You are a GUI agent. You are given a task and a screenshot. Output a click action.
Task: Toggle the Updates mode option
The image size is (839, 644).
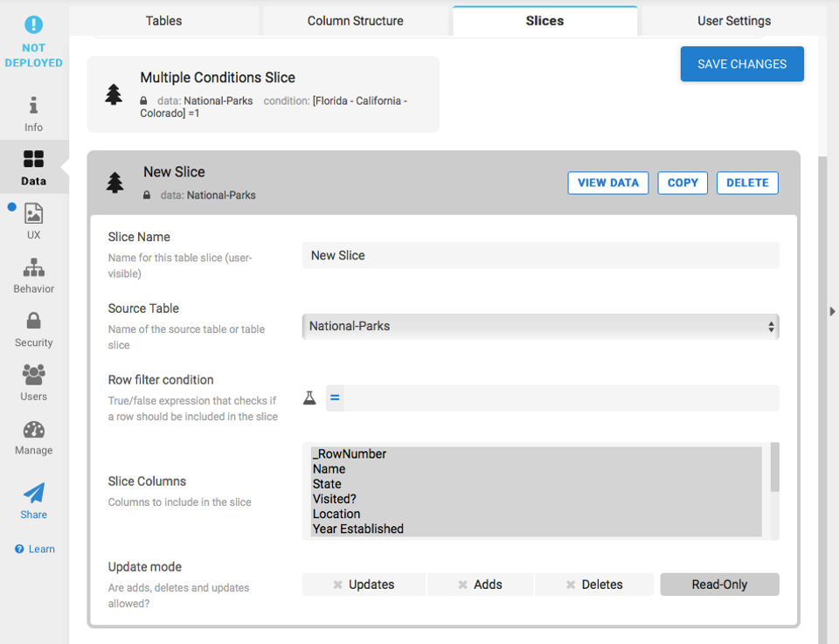coord(364,585)
